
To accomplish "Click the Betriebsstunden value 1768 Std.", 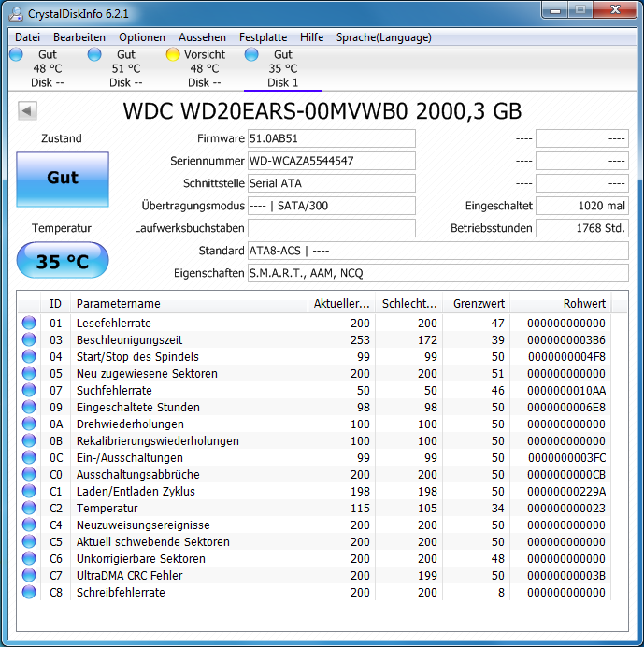I will click(x=582, y=228).
